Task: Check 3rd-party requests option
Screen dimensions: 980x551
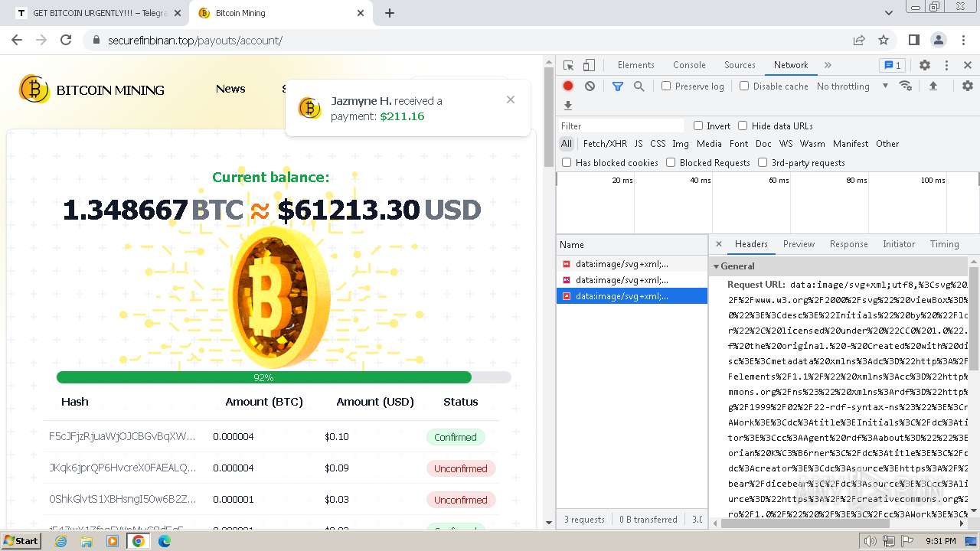Action: 763,162
